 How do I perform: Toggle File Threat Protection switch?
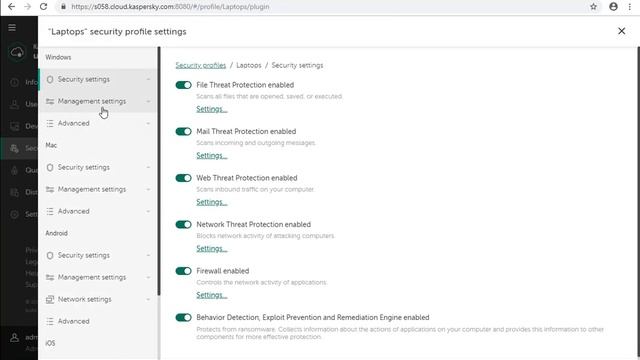[x=183, y=85]
